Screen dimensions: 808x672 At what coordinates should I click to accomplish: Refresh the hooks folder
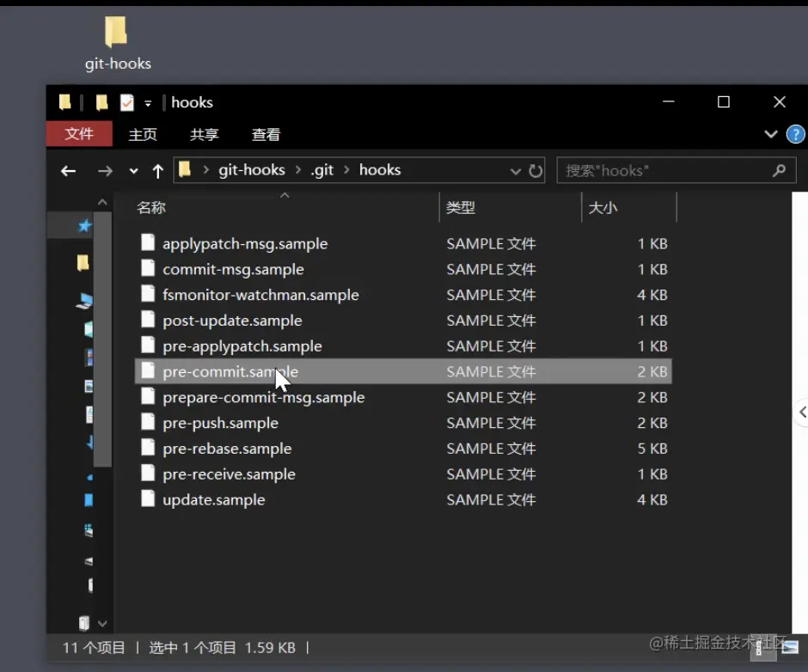(536, 170)
